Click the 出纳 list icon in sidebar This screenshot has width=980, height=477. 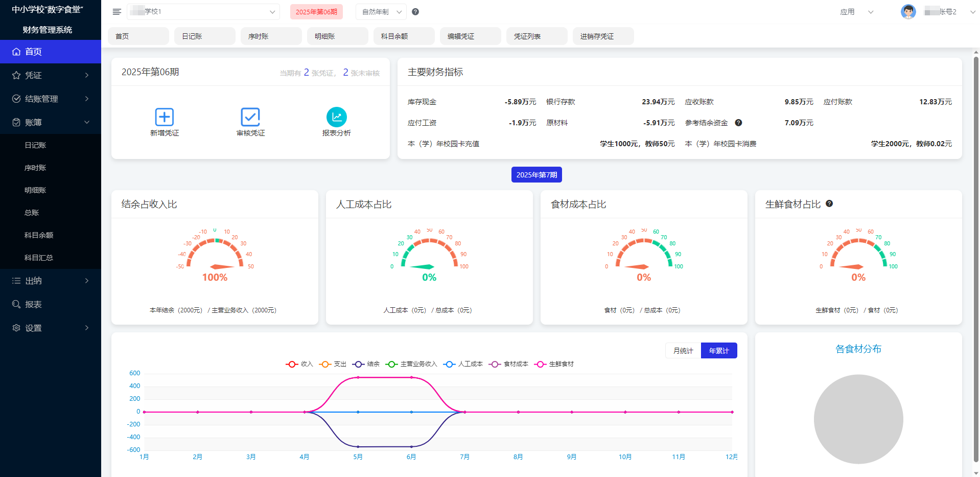[16, 281]
